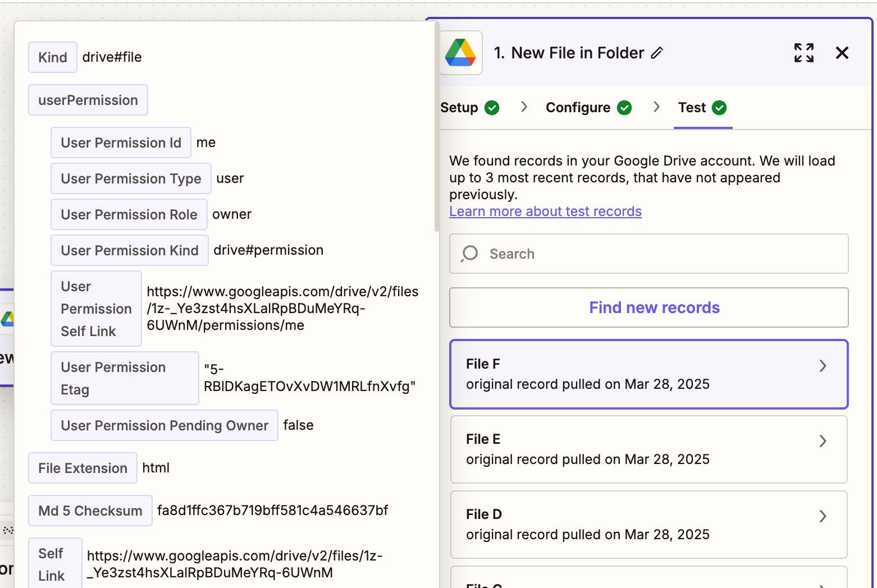Click the Find new records button
877x588 pixels.
[654, 307]
